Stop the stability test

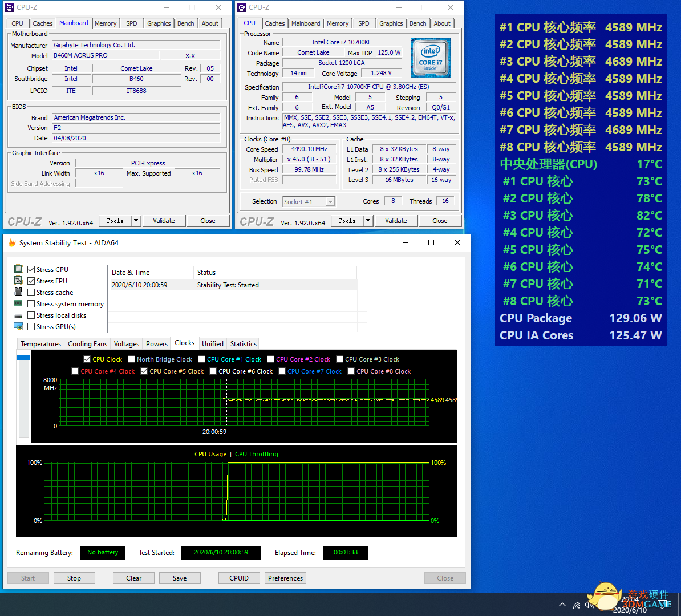click(74, 578)
